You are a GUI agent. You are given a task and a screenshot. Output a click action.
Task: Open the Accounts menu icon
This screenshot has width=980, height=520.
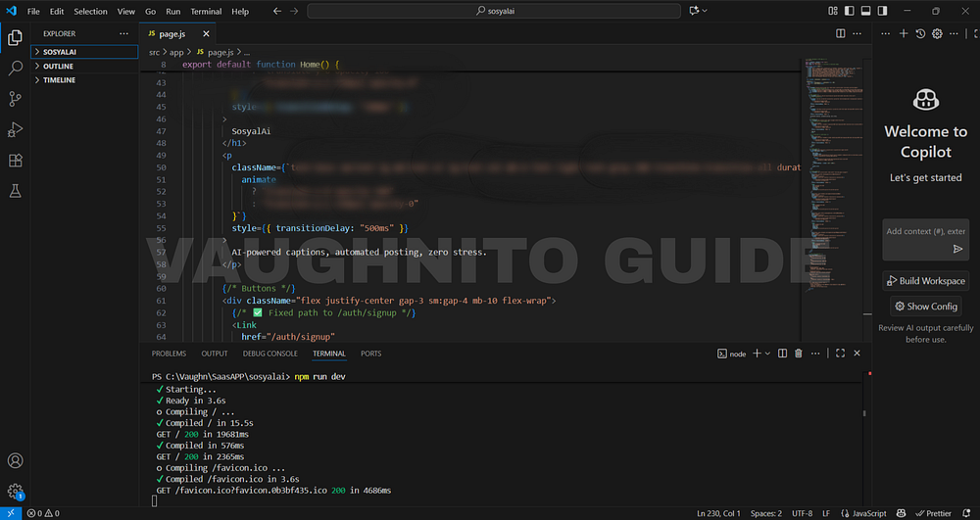coord(15,460)
